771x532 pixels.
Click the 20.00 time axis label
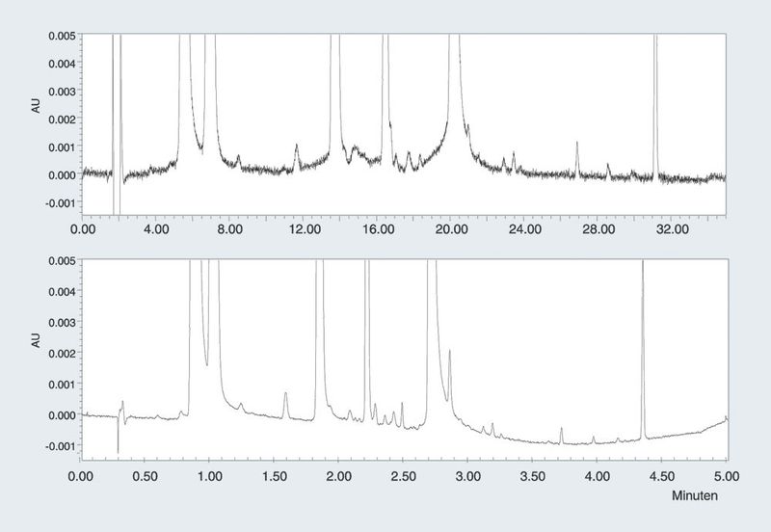pos(452,229)
